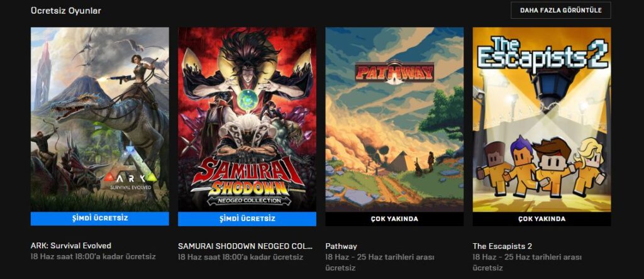Open the ARK: Survival Evolved cover art
Image resolution: width=644 pixels, height=279 pixels.
[x=100, y=119]
